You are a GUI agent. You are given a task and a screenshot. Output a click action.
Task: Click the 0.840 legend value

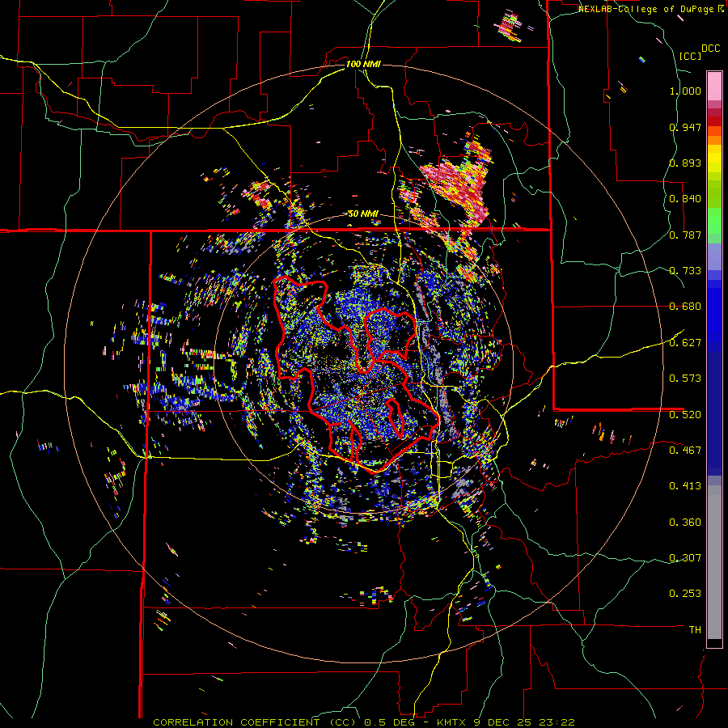pyautogui.click(x=685, y=199)
